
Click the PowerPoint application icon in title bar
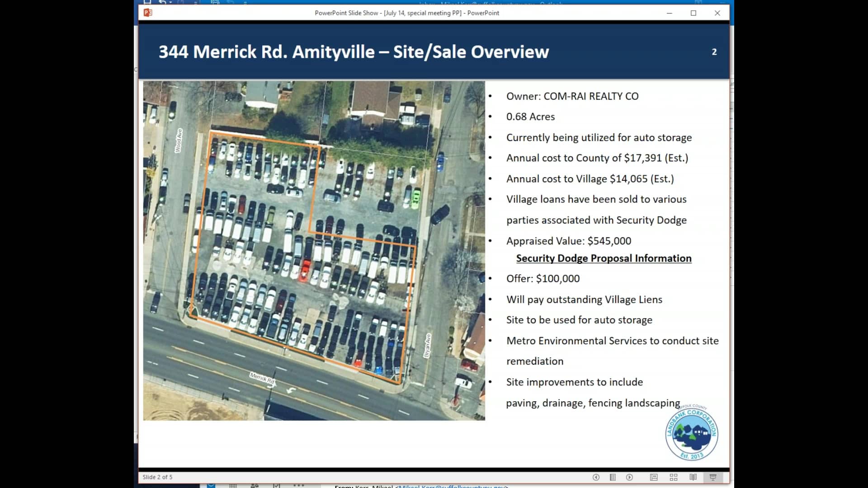(x=148, y=13)
